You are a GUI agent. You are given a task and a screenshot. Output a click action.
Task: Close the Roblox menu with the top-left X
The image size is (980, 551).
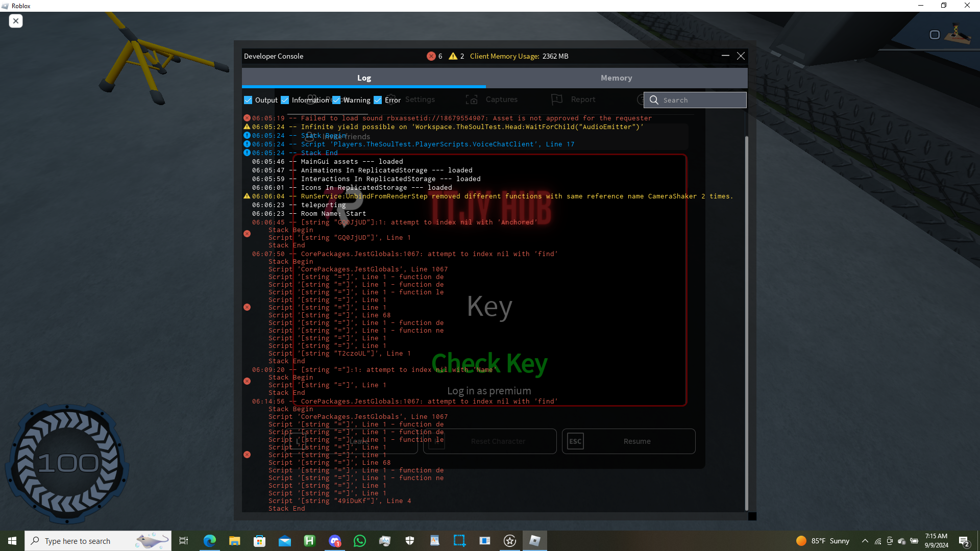[16, 21]
